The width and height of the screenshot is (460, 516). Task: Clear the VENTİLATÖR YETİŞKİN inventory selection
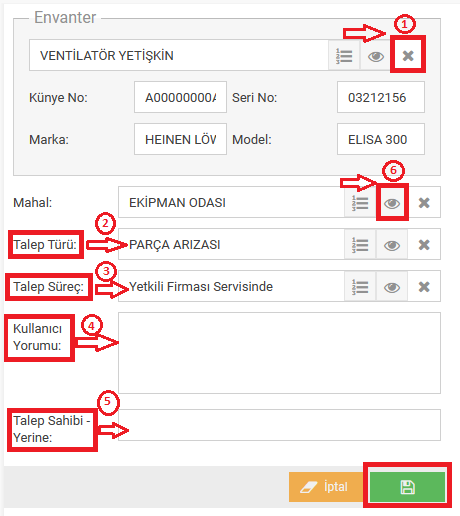tap(408, 55)
